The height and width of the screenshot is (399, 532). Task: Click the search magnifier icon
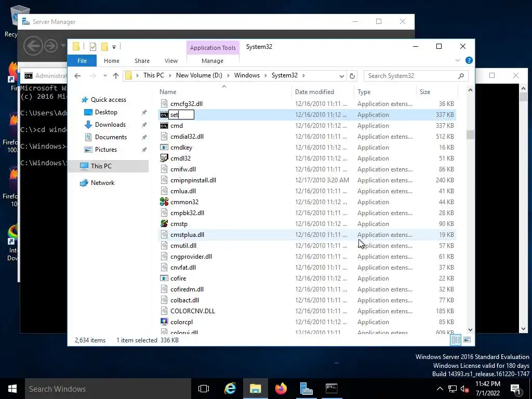tap(461, 76)
